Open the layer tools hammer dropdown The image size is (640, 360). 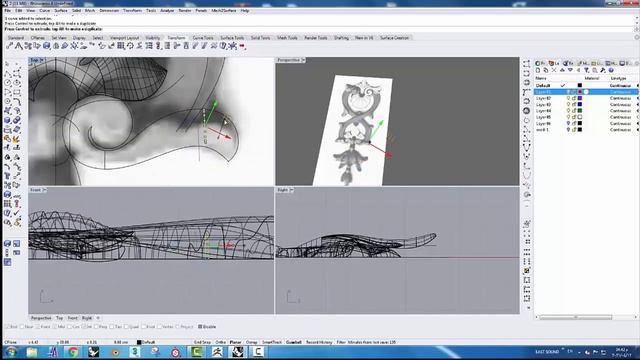coord(603,71)
